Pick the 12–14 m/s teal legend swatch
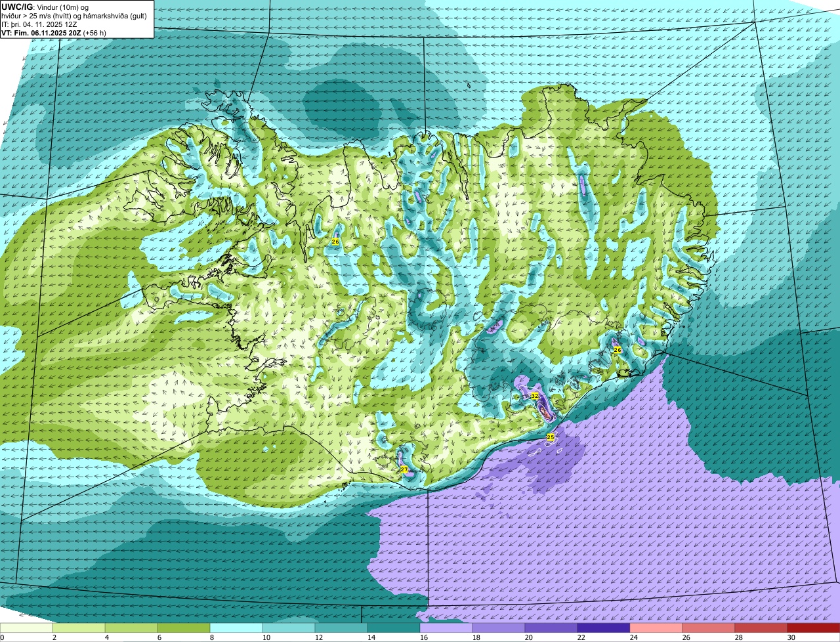Screen dimensions: 840x642 pyautogui.click(x=341, y=628)
